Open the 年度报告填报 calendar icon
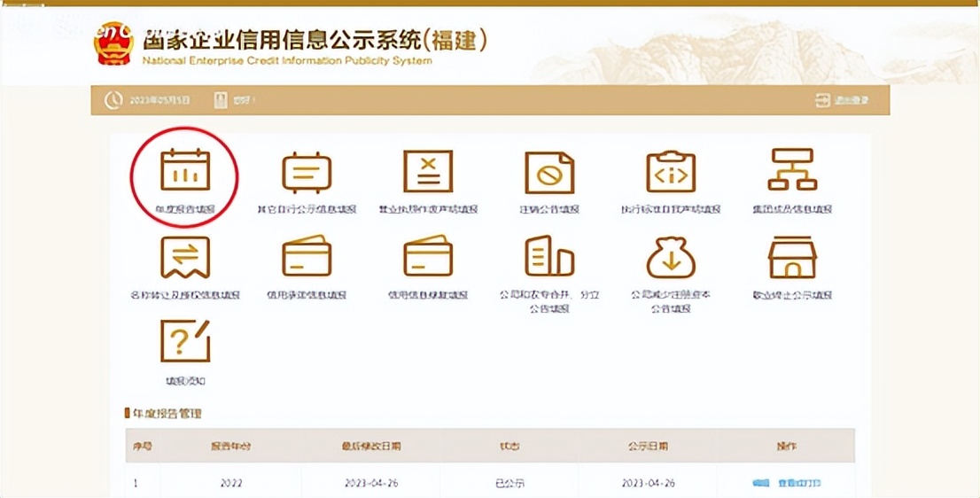This screenshot has width=980, height=498. [185, 170]
